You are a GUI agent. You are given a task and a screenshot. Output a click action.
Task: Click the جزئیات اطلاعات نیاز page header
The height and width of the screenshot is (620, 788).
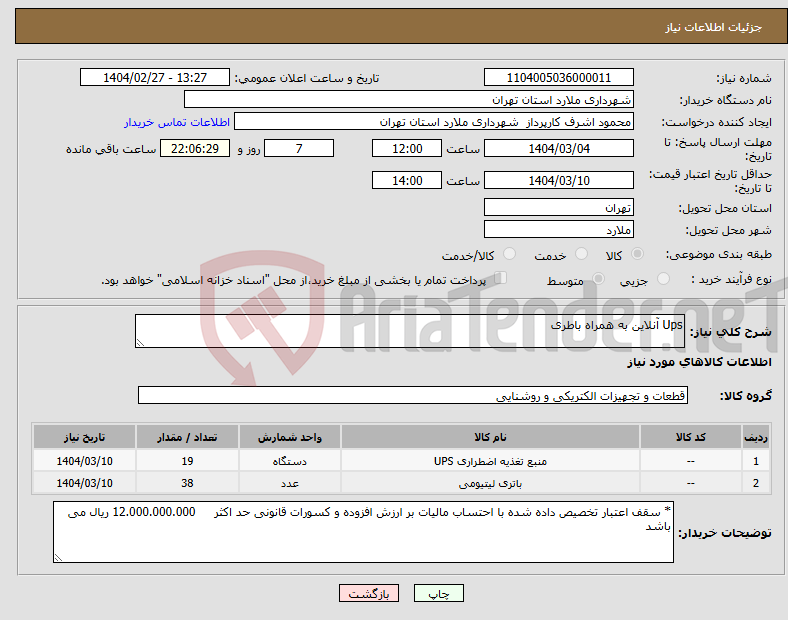coord(713,27)
